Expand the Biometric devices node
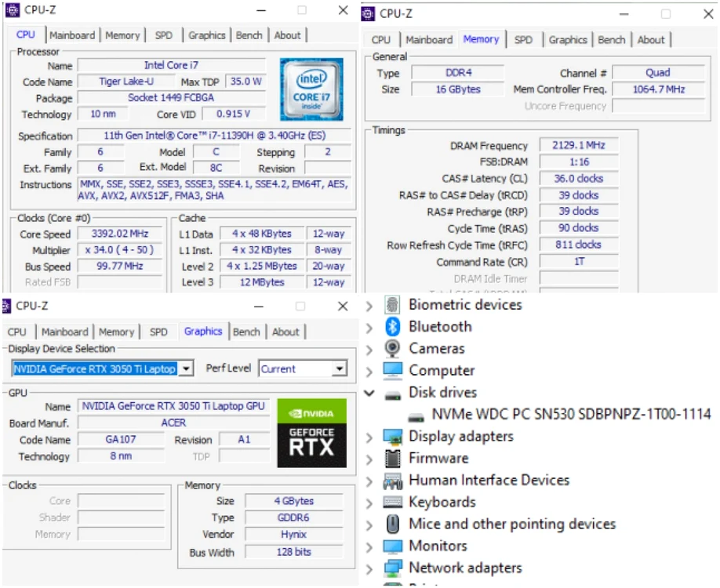The width and height of the screenshot is (720, 588). [x=369, y=305]
